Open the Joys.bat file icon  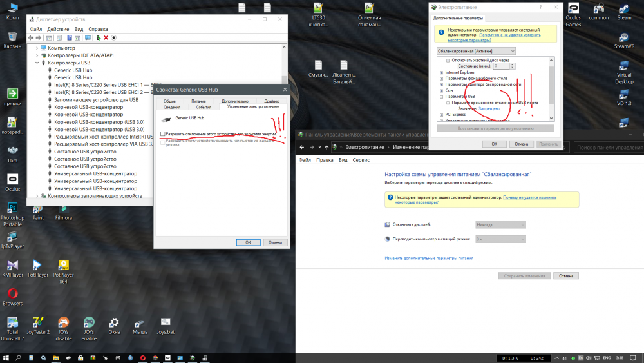[165, 326]
